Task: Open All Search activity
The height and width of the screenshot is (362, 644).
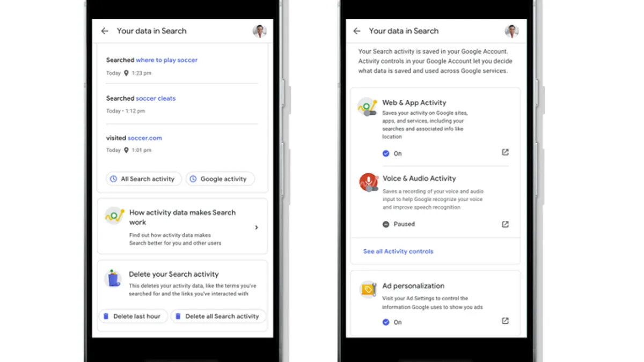Action: [144, 179]
